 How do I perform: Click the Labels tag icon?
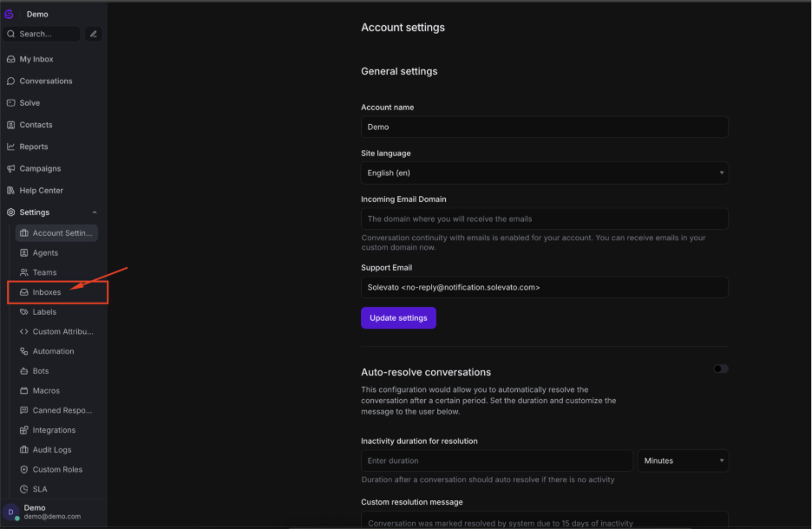click(x=23, y=311)
